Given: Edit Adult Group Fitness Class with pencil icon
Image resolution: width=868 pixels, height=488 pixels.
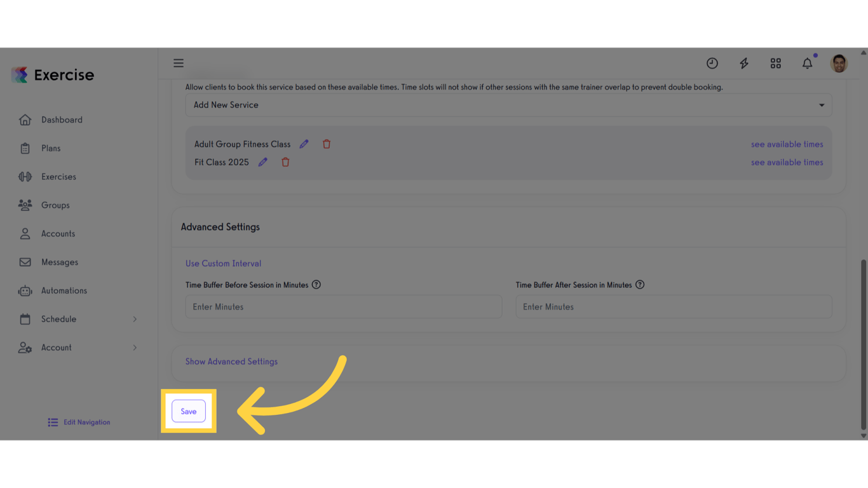Looking at the screenshot, I should point(304,144).
